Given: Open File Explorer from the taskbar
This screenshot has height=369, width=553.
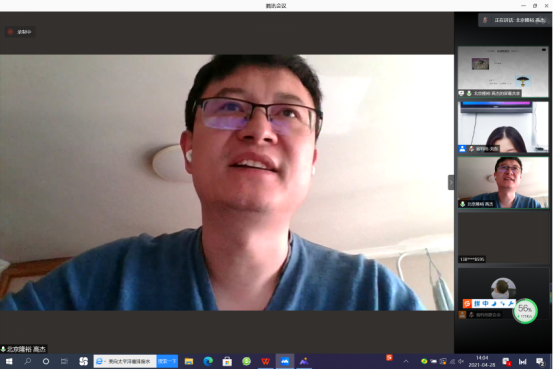Looking at the screenshot, I should pos(189,361).
